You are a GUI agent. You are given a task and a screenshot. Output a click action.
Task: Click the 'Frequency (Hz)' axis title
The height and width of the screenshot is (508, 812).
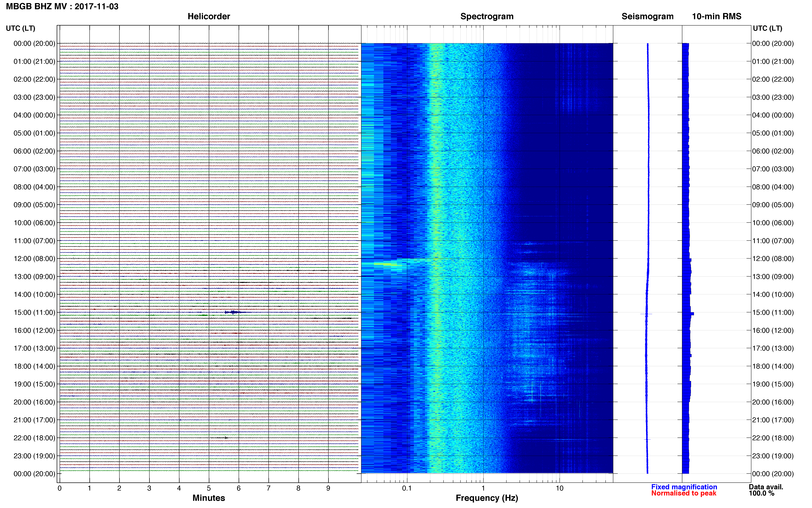tap(487, 498)
